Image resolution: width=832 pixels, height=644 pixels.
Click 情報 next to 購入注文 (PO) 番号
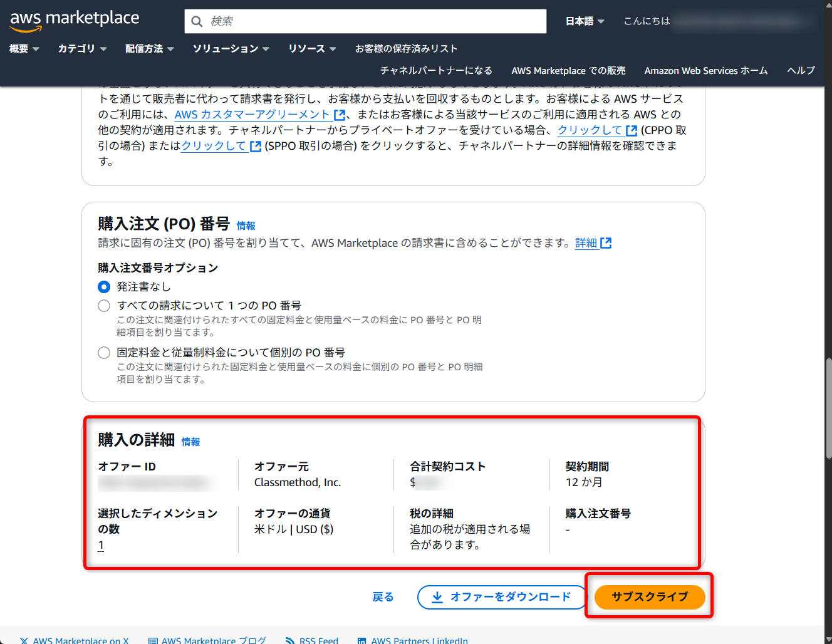coord(246,226)
